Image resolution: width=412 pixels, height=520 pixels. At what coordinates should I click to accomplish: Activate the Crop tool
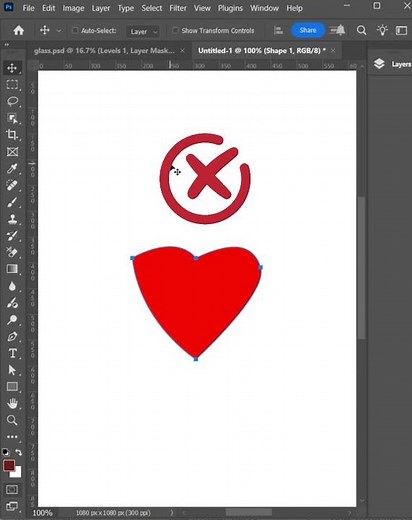point(12,135)
